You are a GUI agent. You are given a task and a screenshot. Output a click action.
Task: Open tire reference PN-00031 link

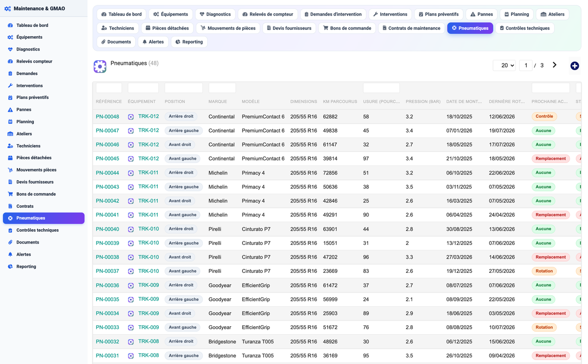point(107,356)
